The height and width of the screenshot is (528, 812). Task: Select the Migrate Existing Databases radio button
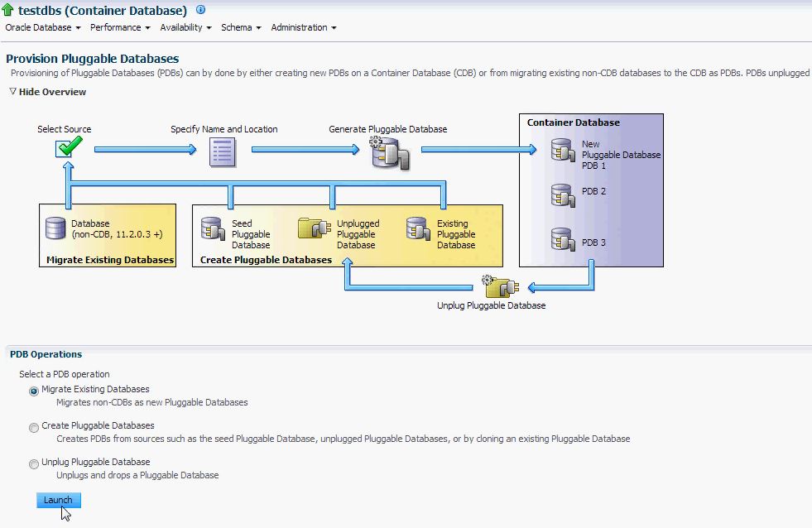33,390
